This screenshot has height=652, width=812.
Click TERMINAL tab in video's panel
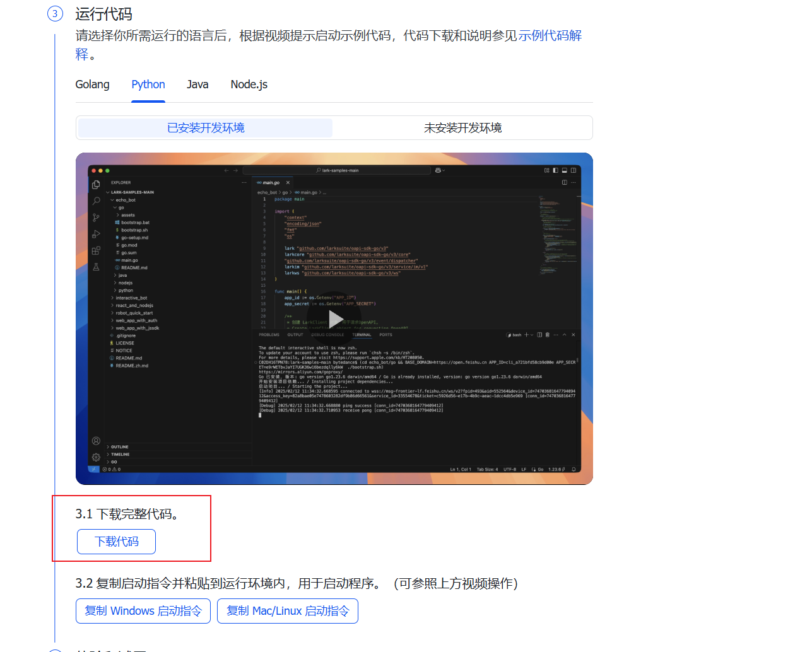click(362, 335)
